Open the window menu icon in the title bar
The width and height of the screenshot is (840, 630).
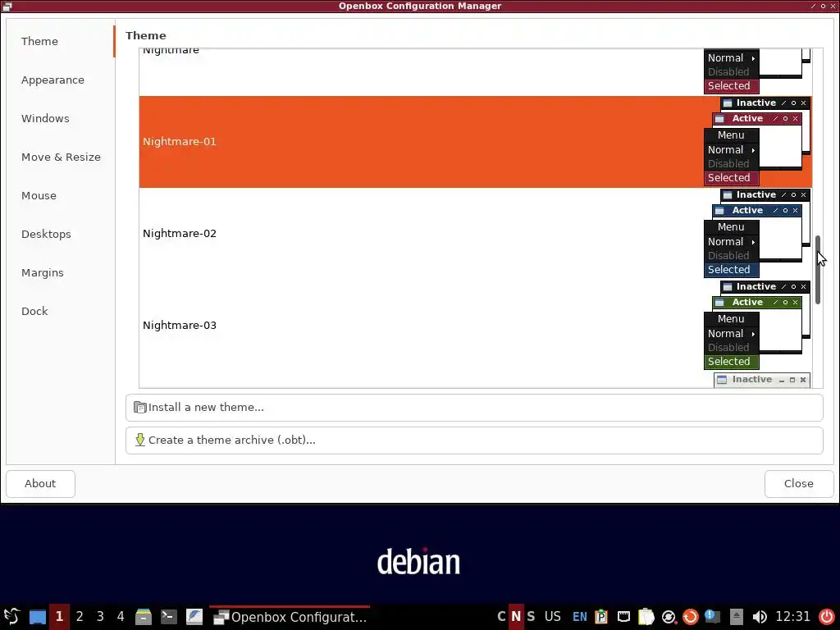coord(7,6)
